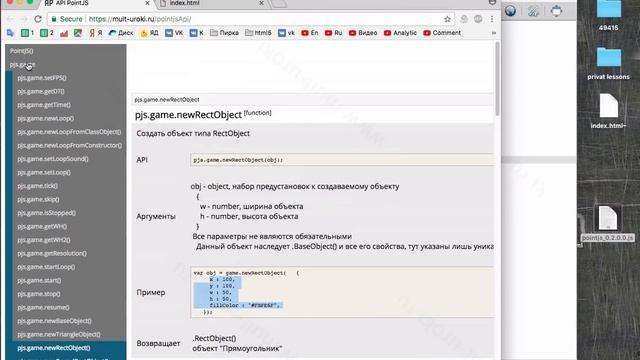Image resolution: width=640 pixels, height=360 pixels.
Task: Click the page vertical scrollbar thumb
Action: click(x=497, y=80)
